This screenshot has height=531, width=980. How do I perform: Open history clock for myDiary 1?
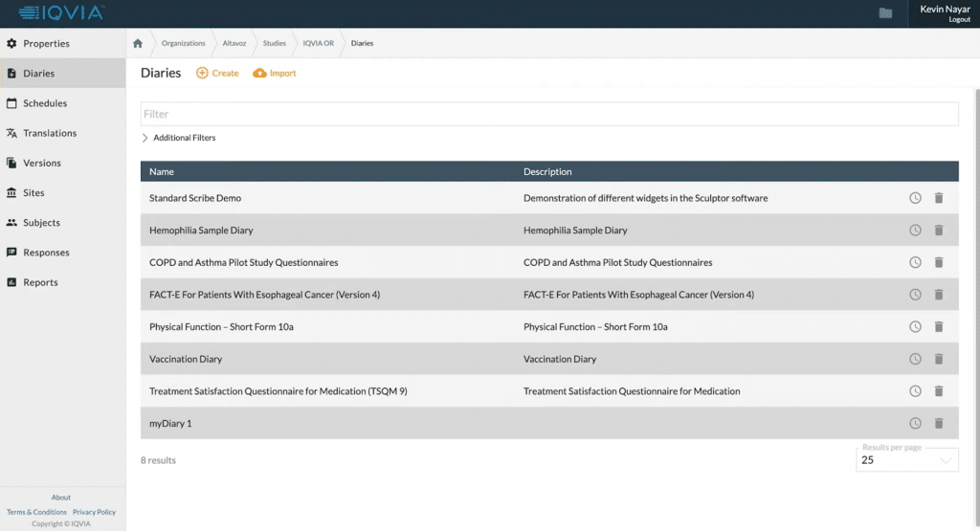pos(915,423)
